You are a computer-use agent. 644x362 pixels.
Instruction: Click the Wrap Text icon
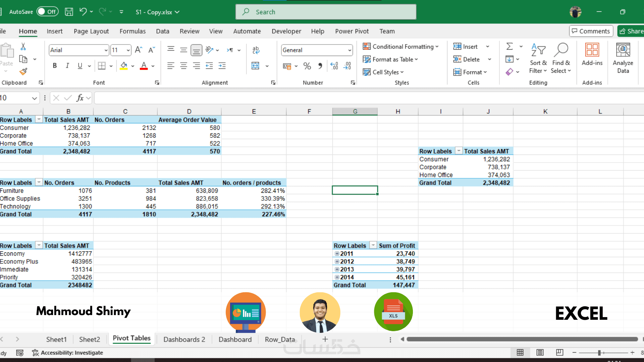(x=256, y=50)
